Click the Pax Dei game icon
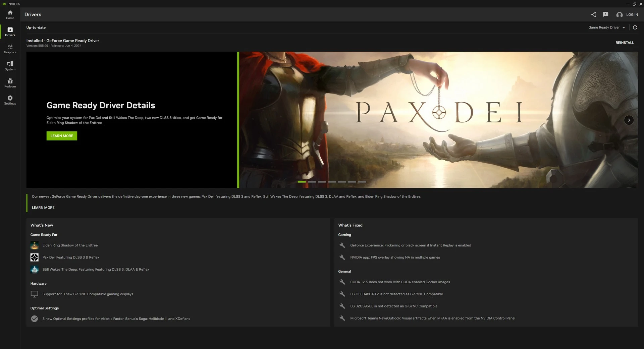The width and height of the screenshot is (644, 349). [35, 257]
